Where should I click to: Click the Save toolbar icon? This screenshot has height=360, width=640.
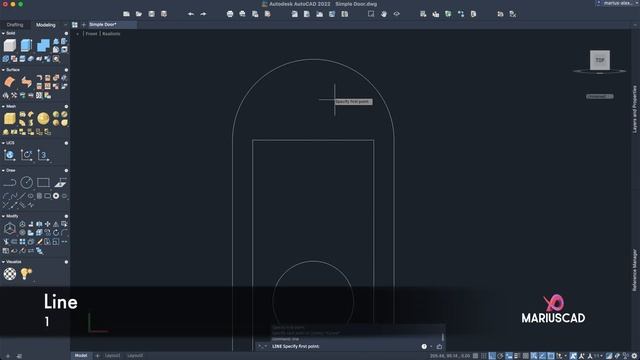pyautogui.click(x=151, y=14)
